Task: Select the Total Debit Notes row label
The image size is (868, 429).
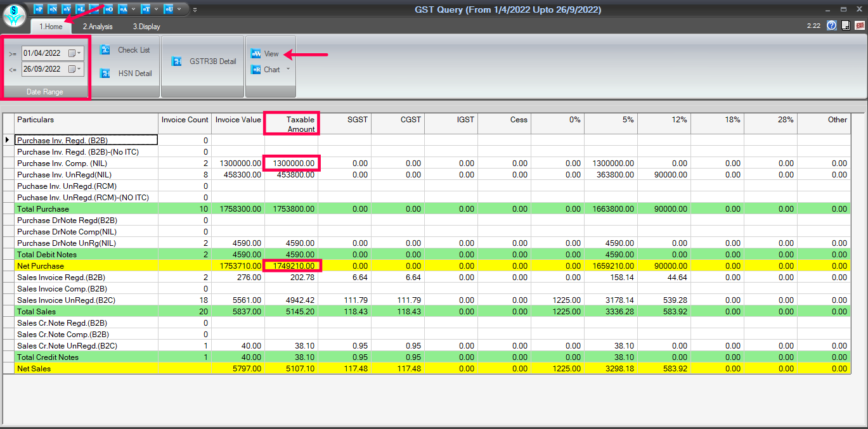Action: pyautogui.click(x=86, y=254)
